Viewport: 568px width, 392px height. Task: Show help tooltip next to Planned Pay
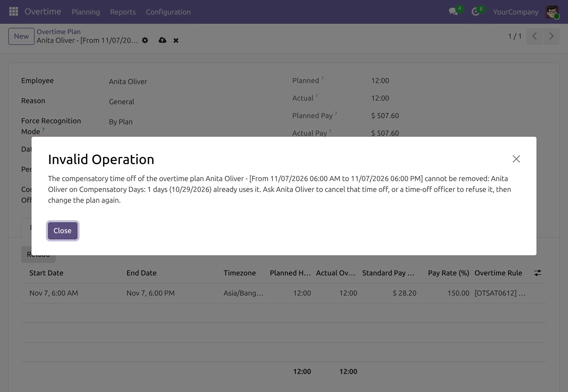[x=336, y=113]
